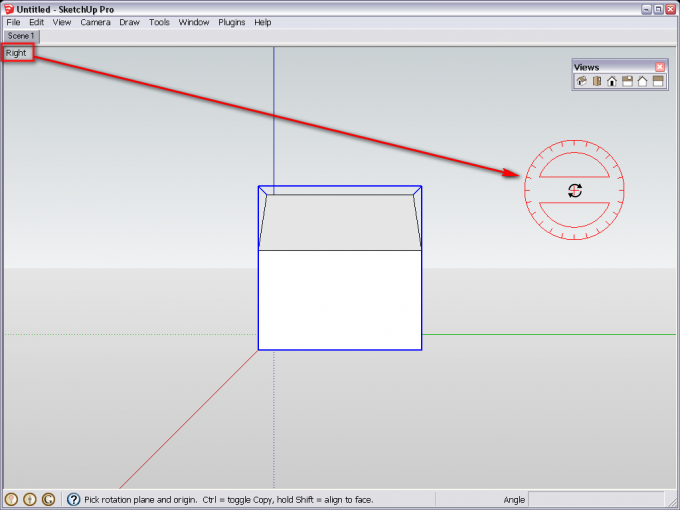
Task: Close the Views floating toolbar
Action: click(x=659, y=67)
